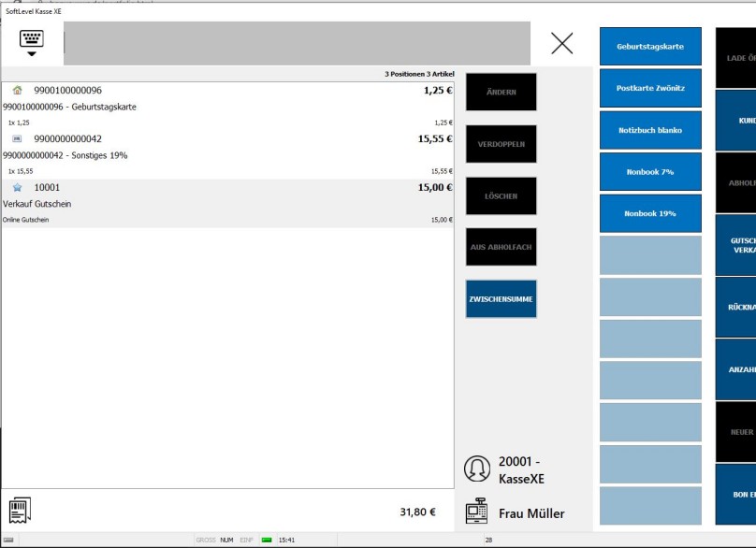Click the cash register icon by Frau Müller
This screenshot has width=756, height=548.
[477, 512]
